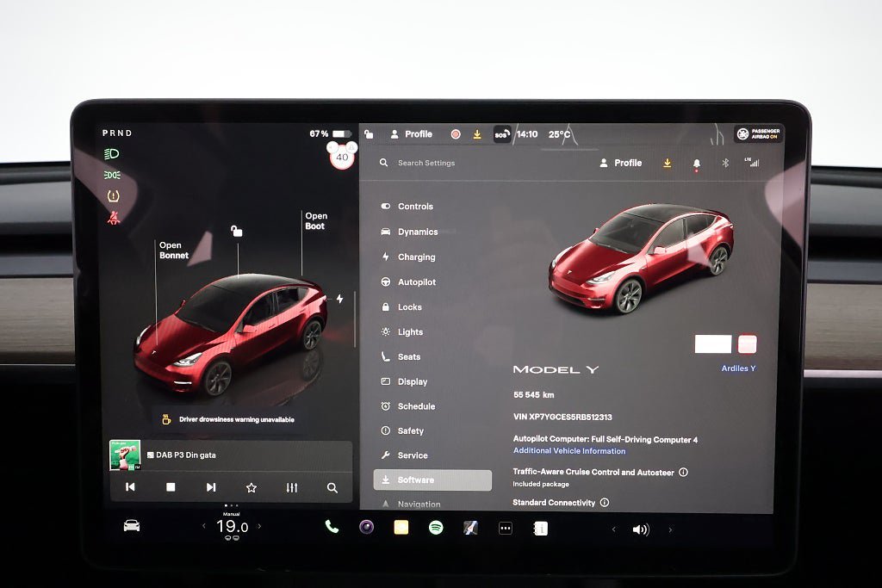Image resolution: width=882 pixels, height=588 pixels.
Task: Skip to next station
Action: point(211,486)
